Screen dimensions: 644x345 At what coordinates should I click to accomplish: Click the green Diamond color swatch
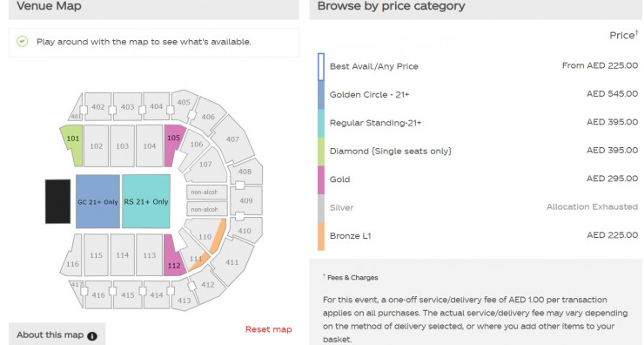321,152
